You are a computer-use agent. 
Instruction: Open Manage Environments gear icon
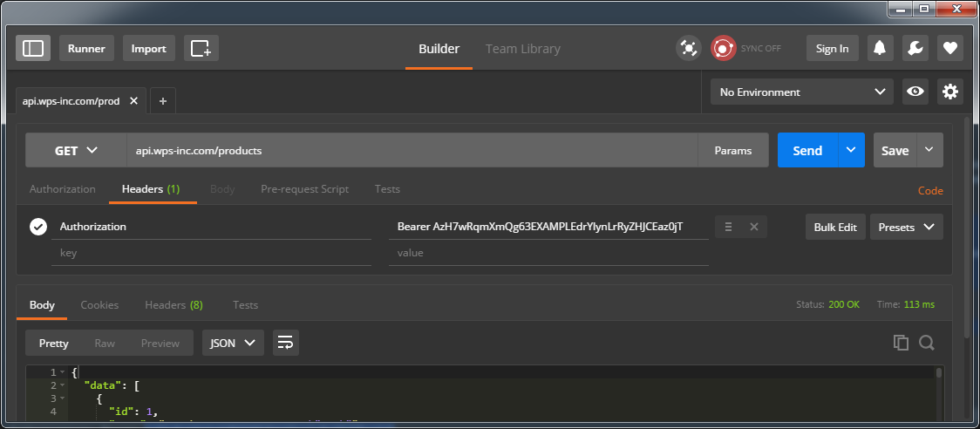(949, 92)
